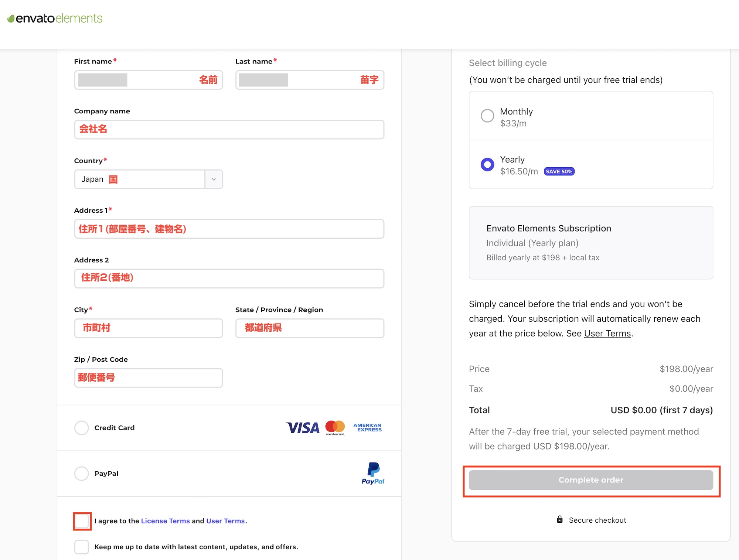Choose PayPal payment method
739x560 pixels.
point(82,473)
